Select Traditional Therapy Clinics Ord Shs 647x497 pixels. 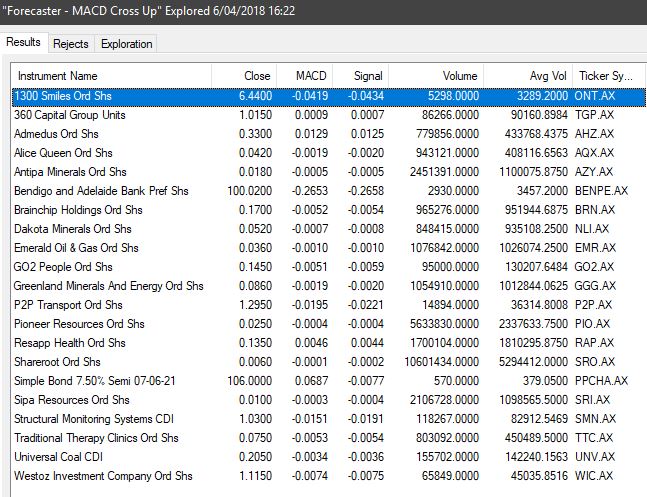pyautogui.click(x=329, y=438)
